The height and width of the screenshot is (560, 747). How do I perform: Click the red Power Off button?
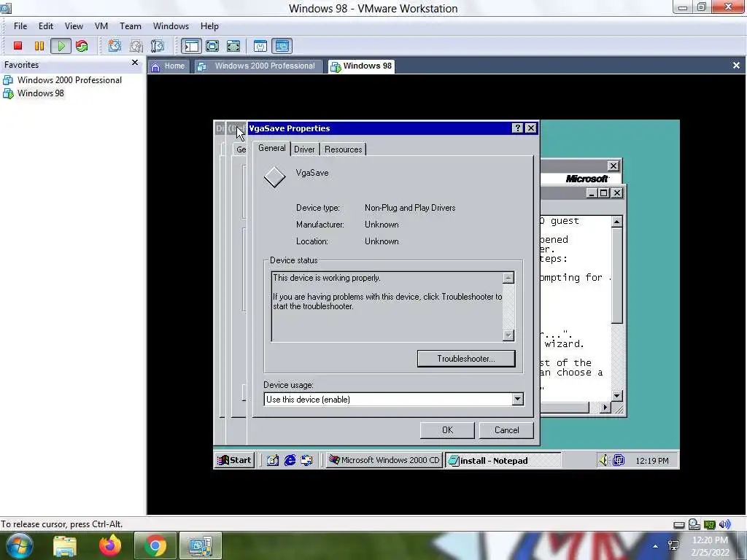[18, 46]
